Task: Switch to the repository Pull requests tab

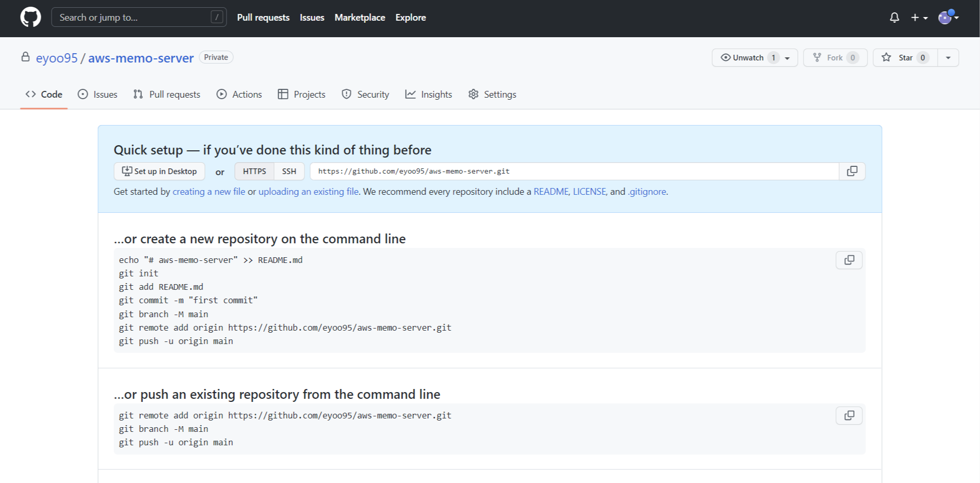Action: (x=167, y=95)
